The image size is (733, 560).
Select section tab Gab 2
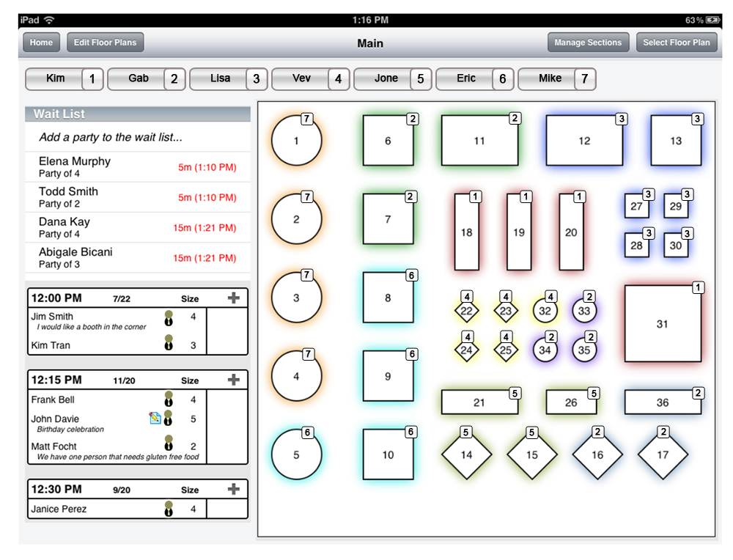(147, 78)
